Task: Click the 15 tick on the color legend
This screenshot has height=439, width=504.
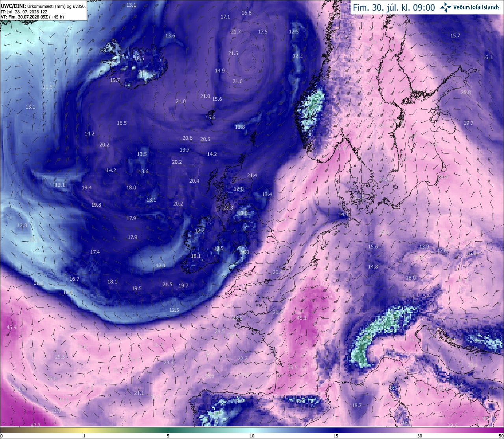Action: point(336,436)
